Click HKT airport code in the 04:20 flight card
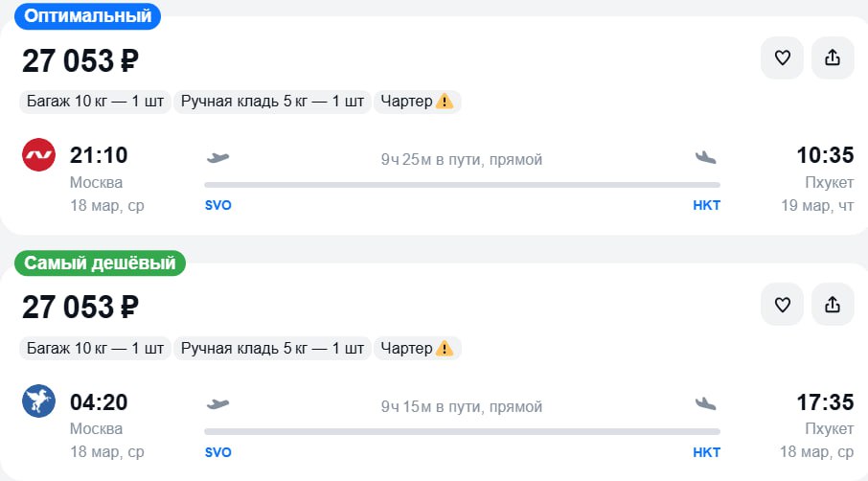The height and width of the screenshot is (481, 868). pyautogui.click(x=706, y=451)
